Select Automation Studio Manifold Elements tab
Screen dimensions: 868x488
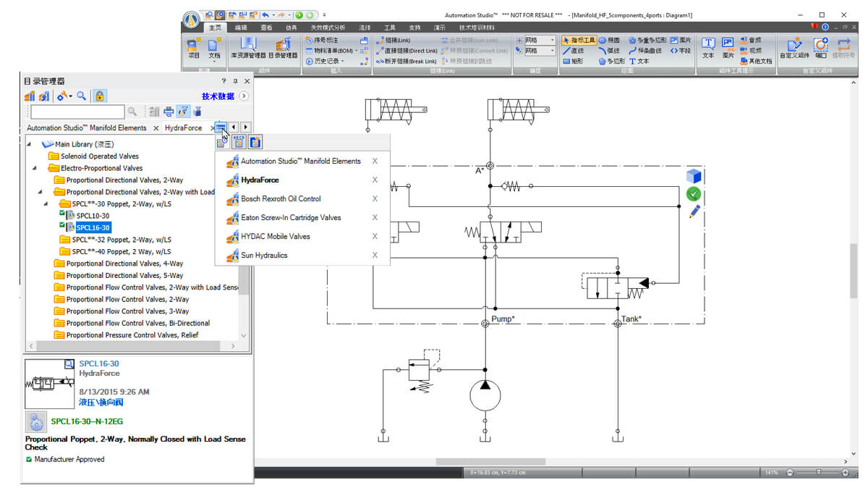pos(86,127)
